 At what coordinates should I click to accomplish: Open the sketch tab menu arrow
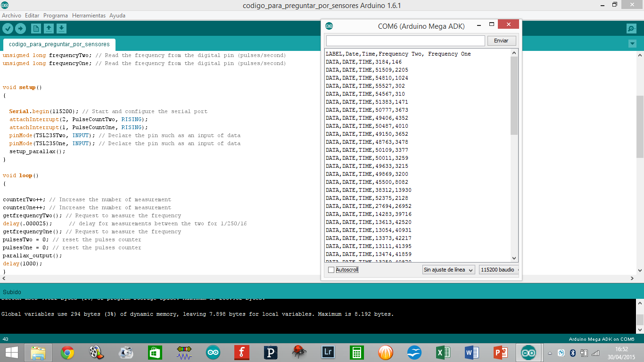coord(632,44)
